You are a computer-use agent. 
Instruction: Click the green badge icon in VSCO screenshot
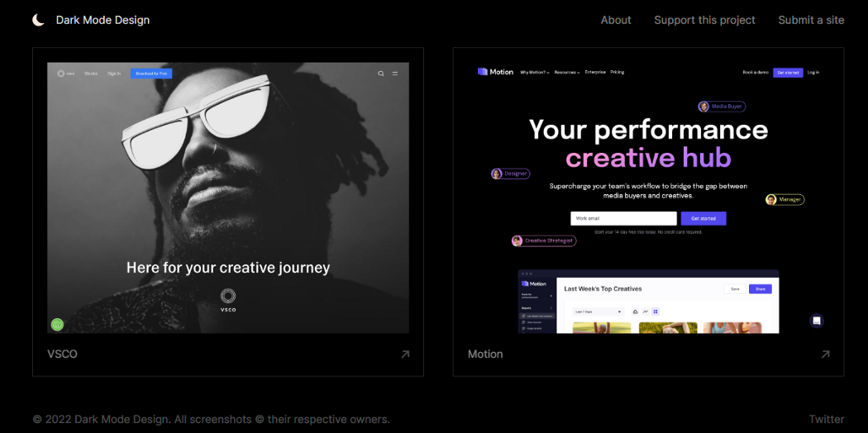[x=57, y=325]
